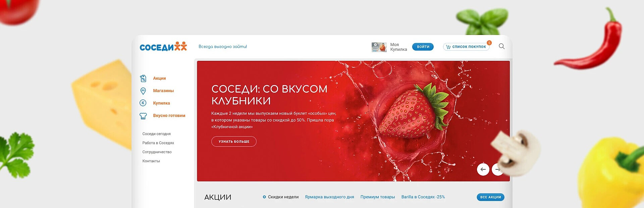Screen dimensions: 644x208
Task: Go to previous banner slide arrow
Action: pyautogui.click(x=483, y=169)
